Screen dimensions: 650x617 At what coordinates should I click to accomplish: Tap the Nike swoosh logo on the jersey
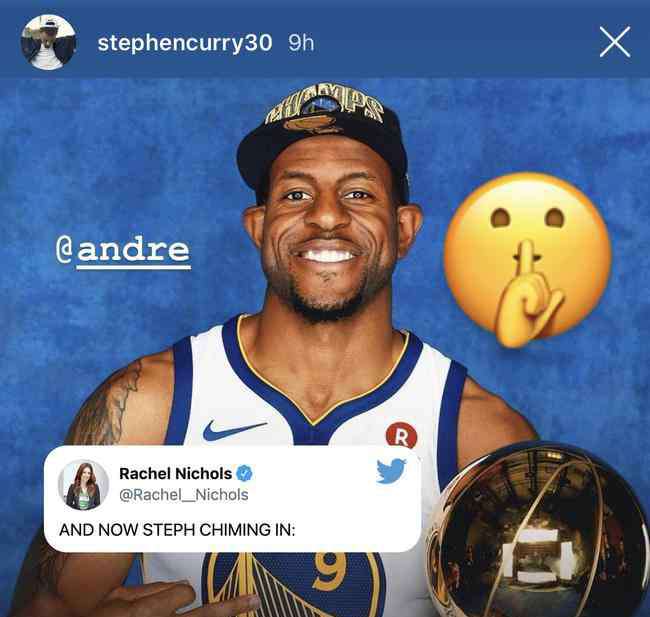point(233,430)
